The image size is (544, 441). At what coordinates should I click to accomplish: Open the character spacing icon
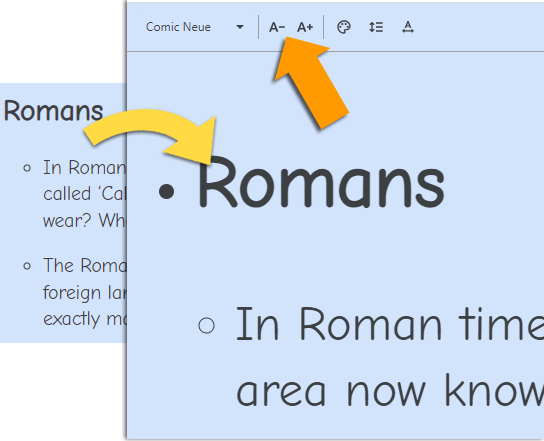[x=408, y=27]
